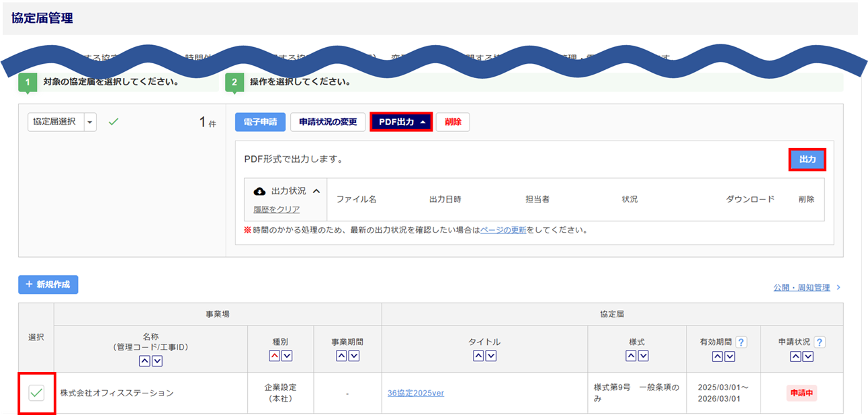Viewport: 868px width, 415px height.
Task: Sort 種別 column ascending arrow
Action: (275, 356)
